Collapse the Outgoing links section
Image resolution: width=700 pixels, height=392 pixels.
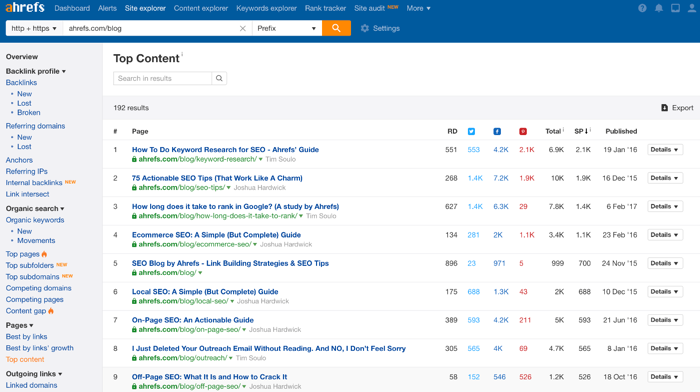(x=34, y=374)
